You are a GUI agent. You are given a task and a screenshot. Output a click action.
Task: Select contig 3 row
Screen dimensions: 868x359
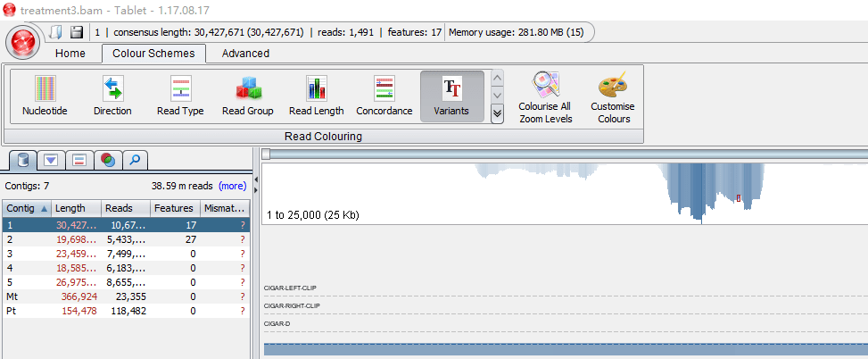click(x=126, y=254)
